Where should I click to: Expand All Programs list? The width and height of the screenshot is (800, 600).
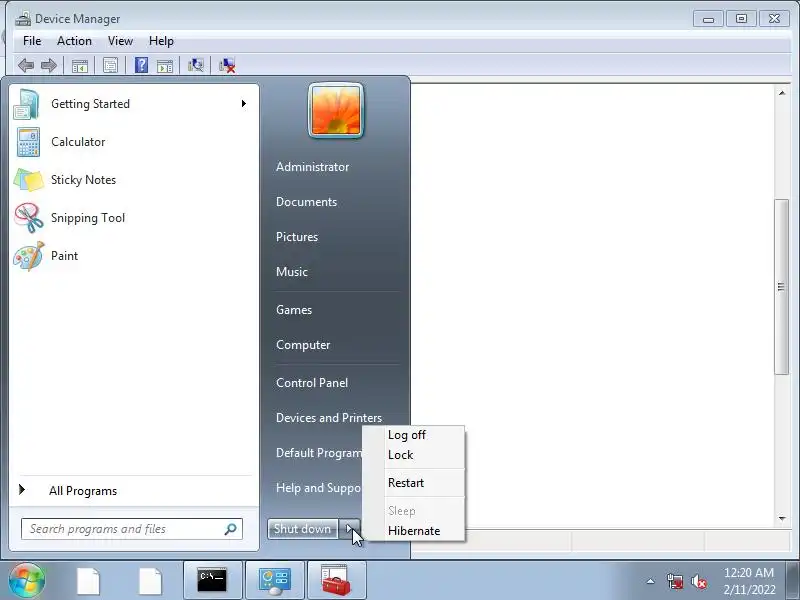[x=134, y=490]
